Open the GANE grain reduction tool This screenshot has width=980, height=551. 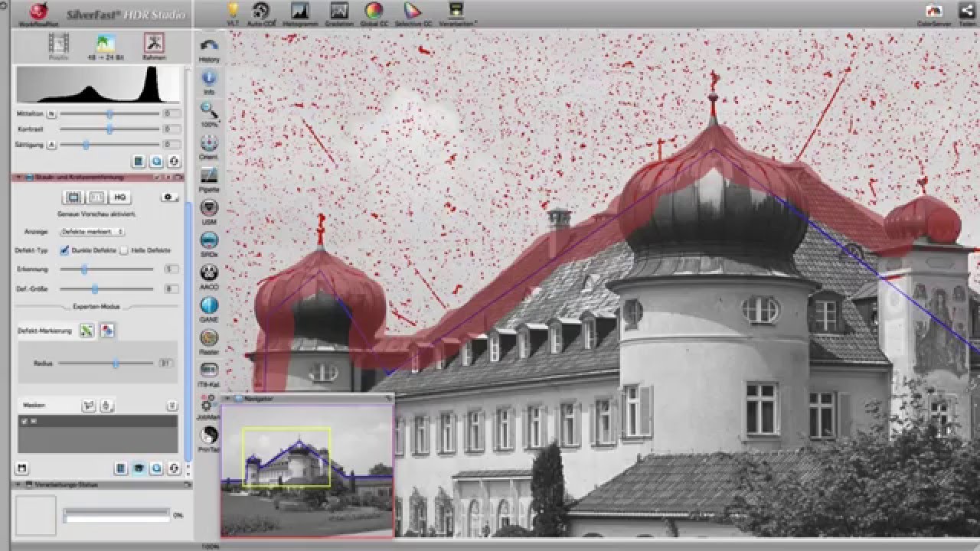click(x=209, y=309)
